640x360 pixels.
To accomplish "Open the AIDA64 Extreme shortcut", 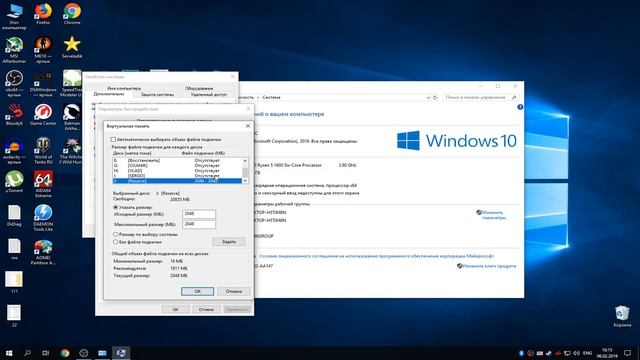I will pyautogui.click(x=43, y=184).
